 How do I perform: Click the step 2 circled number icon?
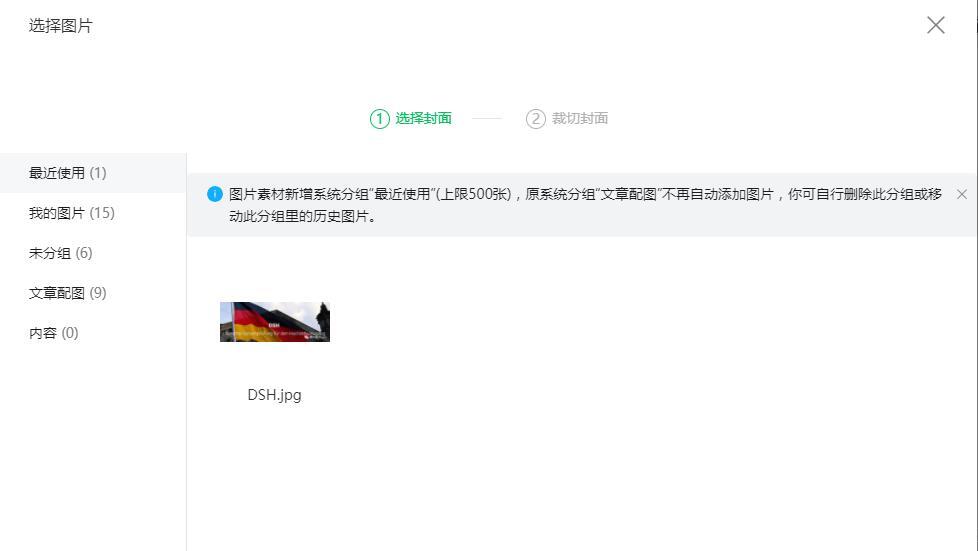(x=536, y=119)
